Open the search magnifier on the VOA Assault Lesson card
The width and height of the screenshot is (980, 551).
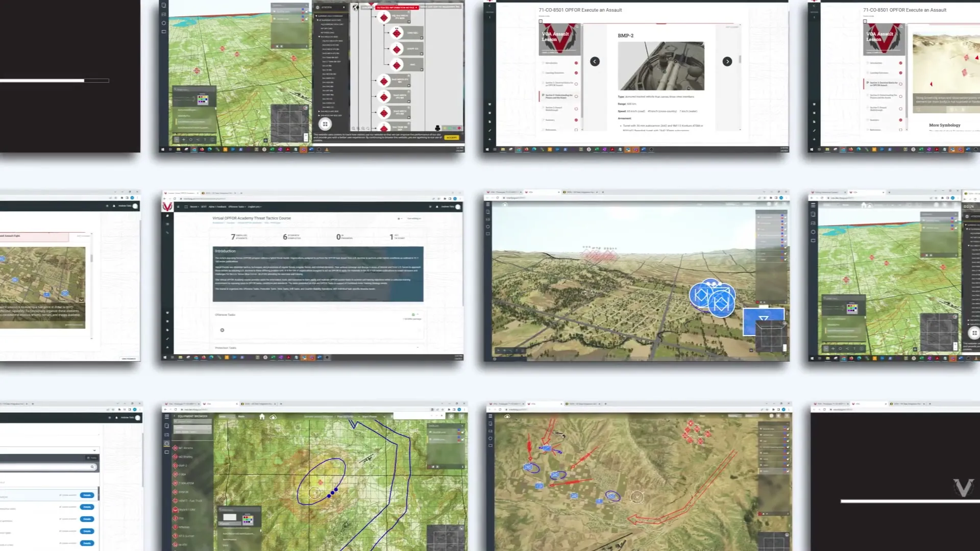pyautogui.click(x=577, y=27)
